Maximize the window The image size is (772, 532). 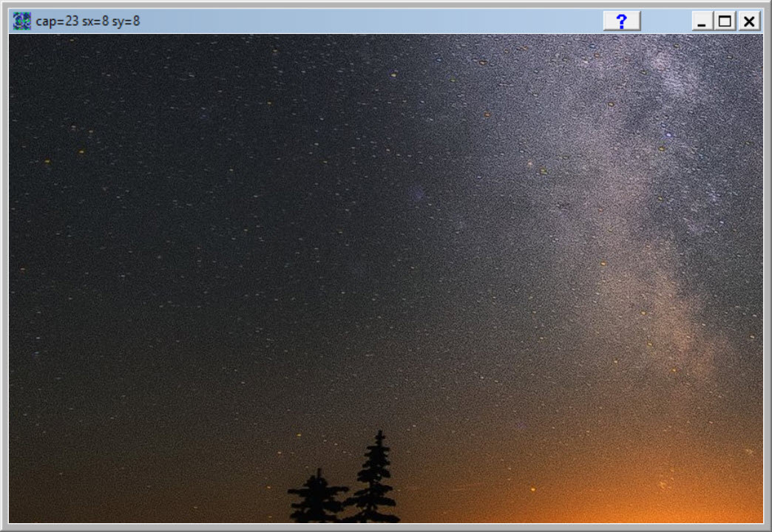tap(725, 21)
